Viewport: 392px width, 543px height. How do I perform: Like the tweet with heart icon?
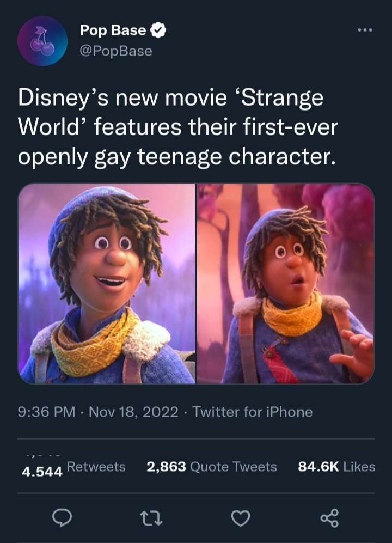[x=240, y=518]
